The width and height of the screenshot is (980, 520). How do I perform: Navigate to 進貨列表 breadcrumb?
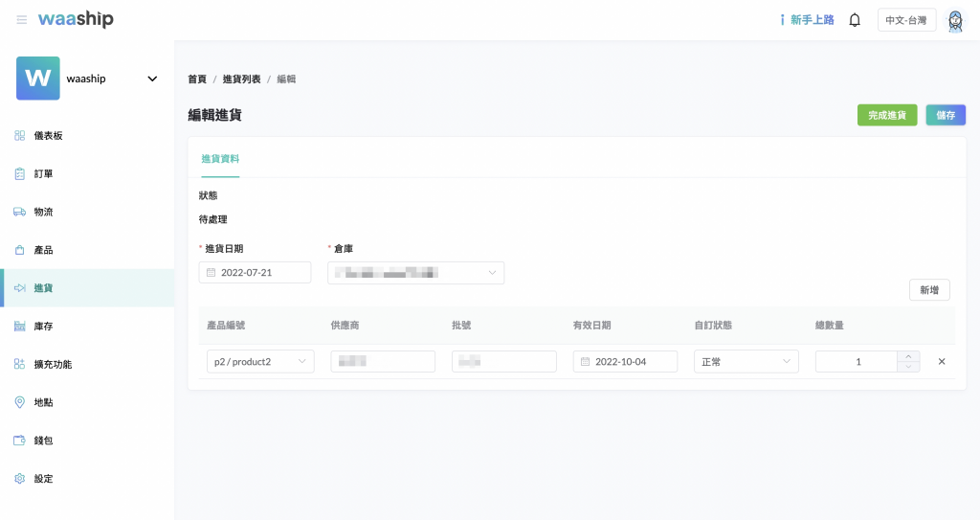(x=241, y=79)
